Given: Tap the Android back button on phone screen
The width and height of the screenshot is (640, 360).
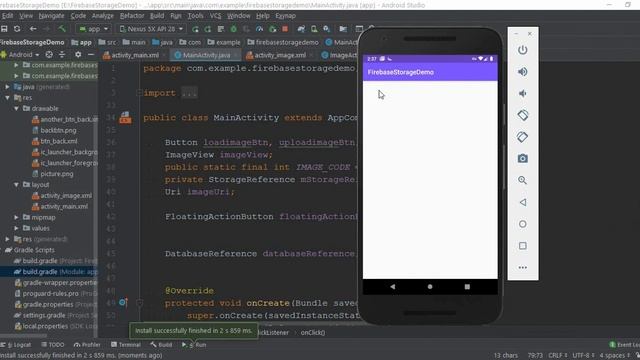Looking at the screenshot, I should pyautogui.click(x=393, y=287).
